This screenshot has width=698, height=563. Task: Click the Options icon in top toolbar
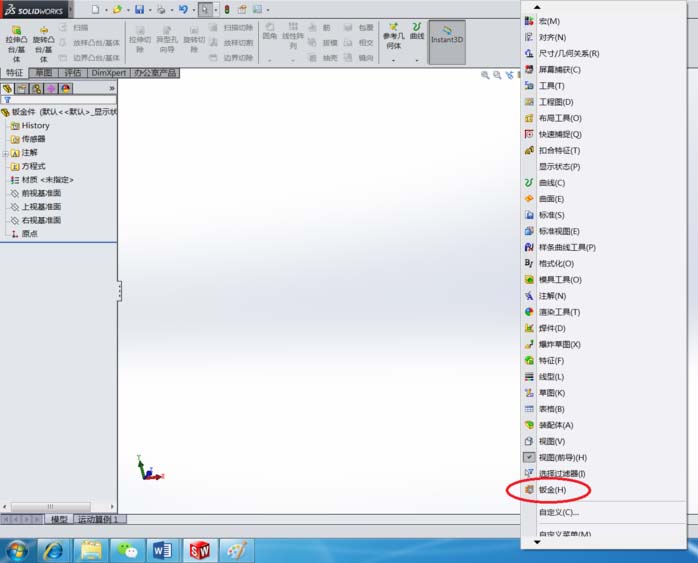point(257,9)
